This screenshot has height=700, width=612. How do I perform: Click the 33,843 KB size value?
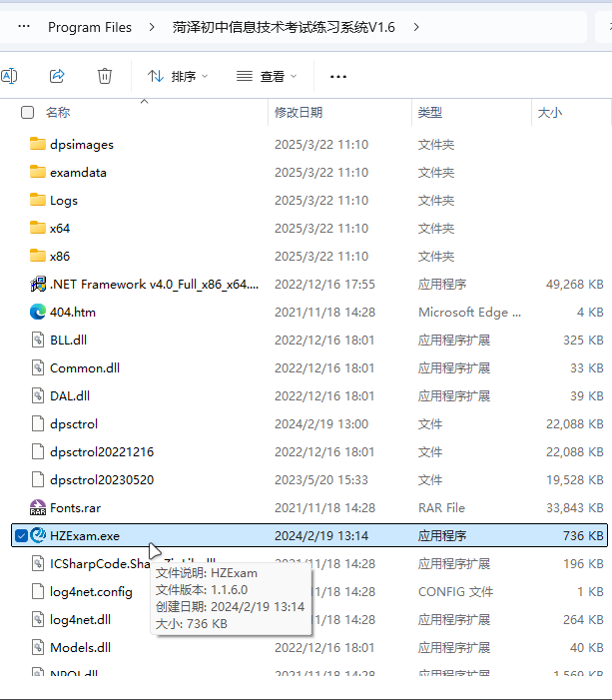(574, 508)
